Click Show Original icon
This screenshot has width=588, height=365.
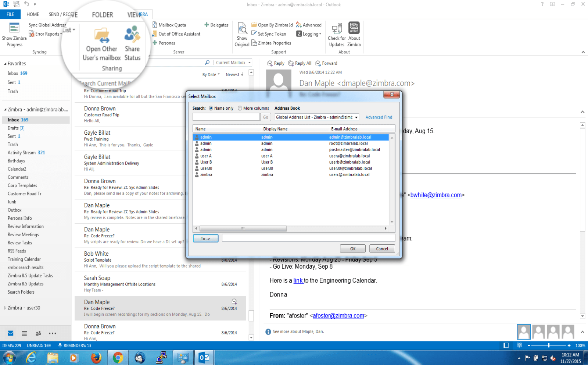(x=242, y=28)
